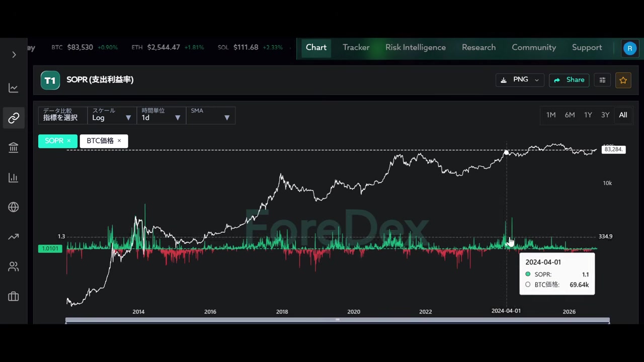Select the chain link sidebar icon
The width and height of the screenshot is (644, 362).
[x=14, y=118]
